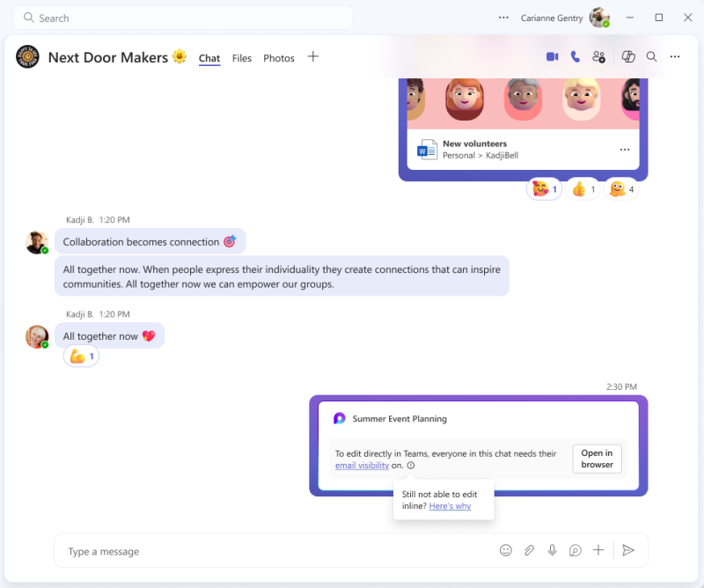The image size is (704, 588).
Task: Open emoji picker in message box
Action: pos(506,550)
